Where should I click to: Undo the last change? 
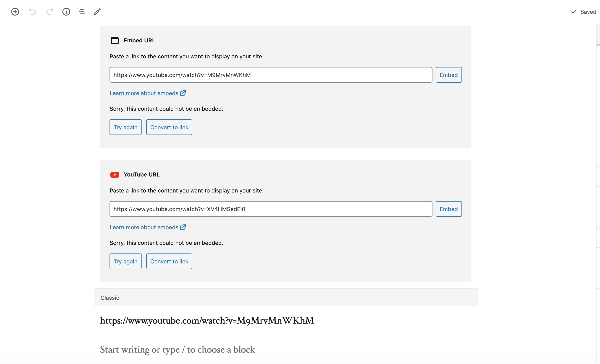tap(32, 12)
